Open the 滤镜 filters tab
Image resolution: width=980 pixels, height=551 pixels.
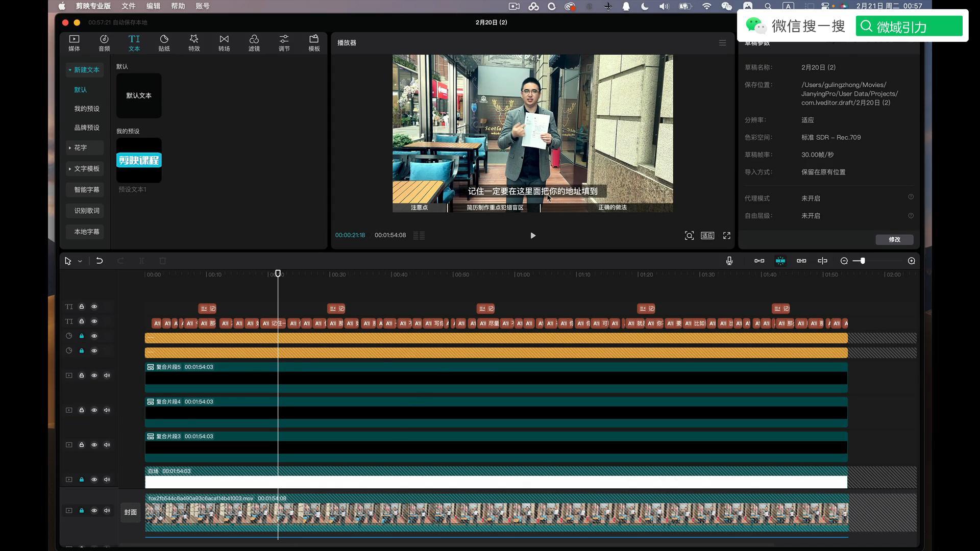click(254, 43)
